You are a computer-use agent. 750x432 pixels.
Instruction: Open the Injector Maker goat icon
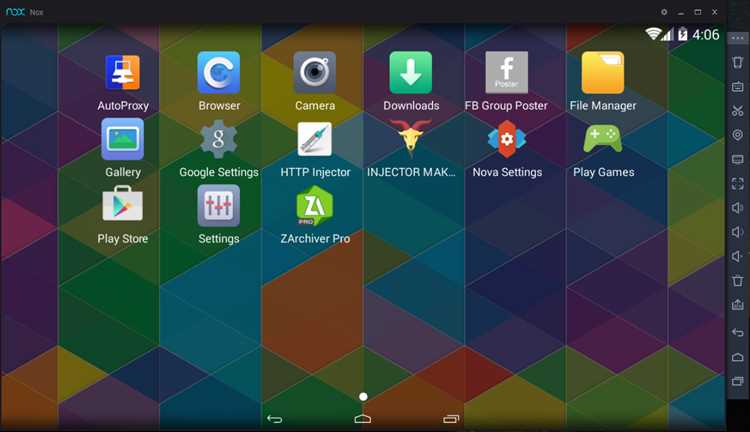411,140
